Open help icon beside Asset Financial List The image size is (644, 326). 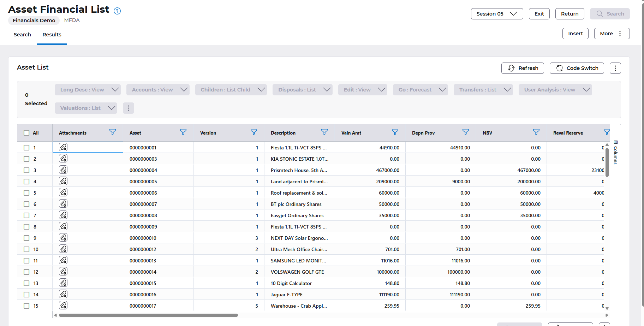[x=117, y=11]
